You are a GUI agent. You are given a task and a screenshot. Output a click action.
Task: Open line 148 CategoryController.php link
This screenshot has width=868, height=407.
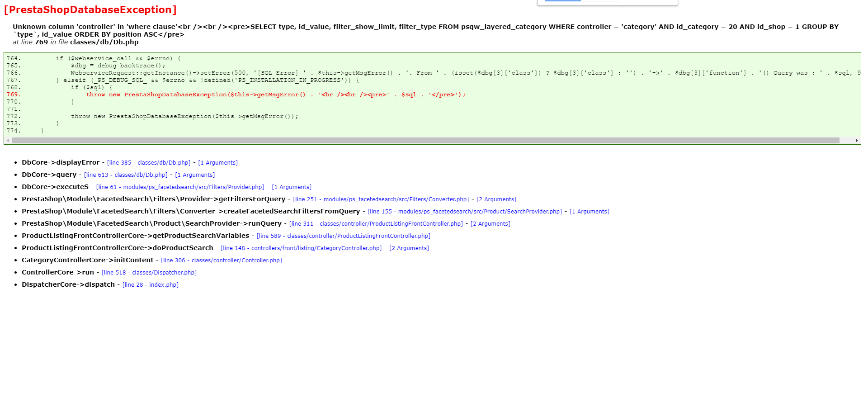[x=301, y=248]
